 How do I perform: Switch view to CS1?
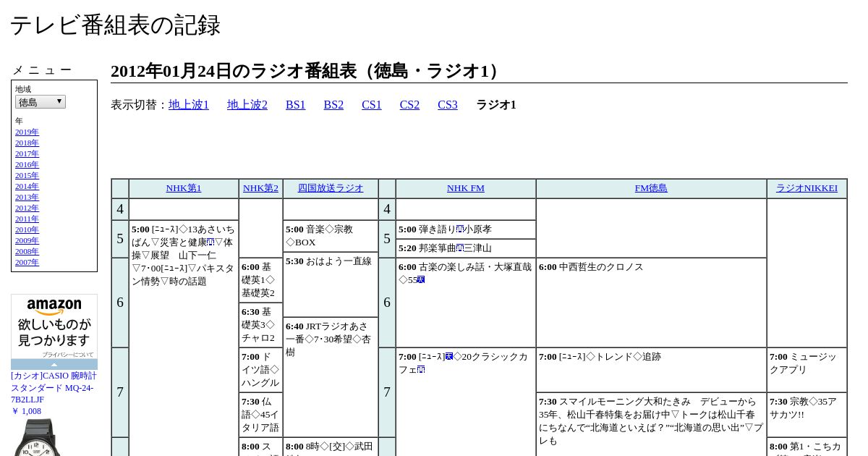coord(372,105)
